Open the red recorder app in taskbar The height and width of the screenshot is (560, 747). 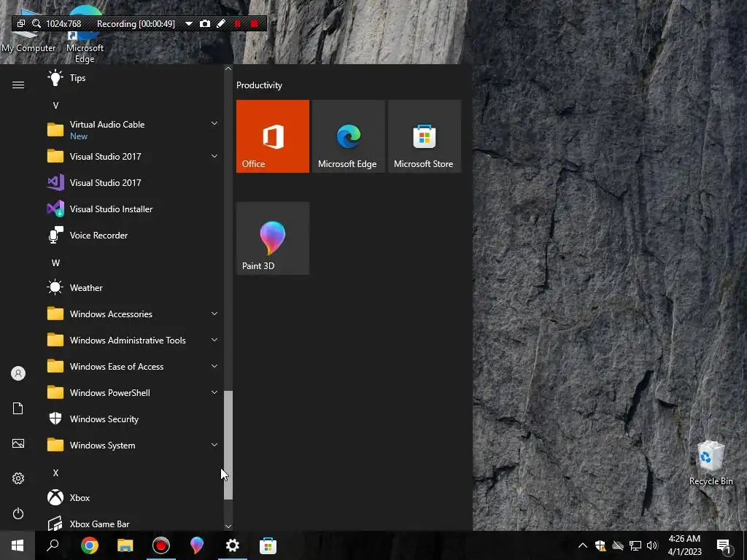click(161, 545)
